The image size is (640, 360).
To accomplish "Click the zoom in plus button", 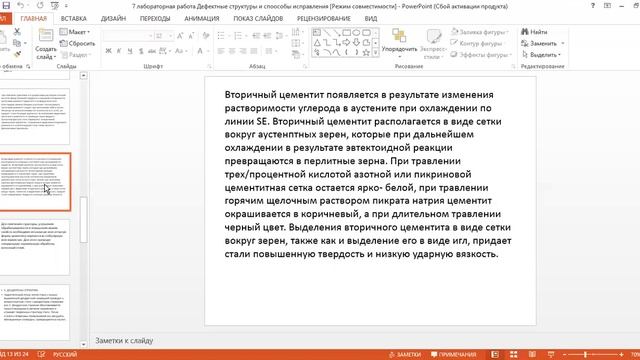I will [621, 354].
